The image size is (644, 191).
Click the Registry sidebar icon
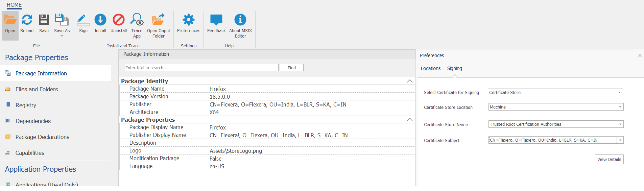(8, 105)
